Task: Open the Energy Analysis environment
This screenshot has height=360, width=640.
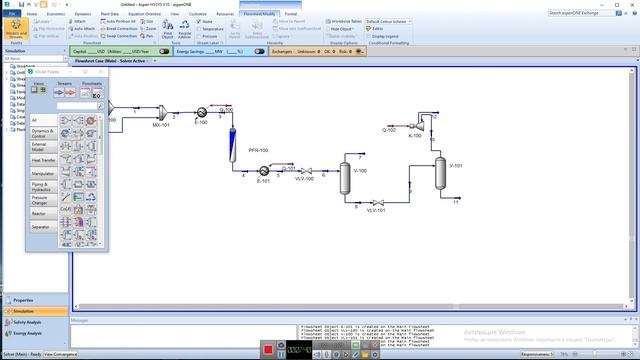Action: [x=36, y=333]
